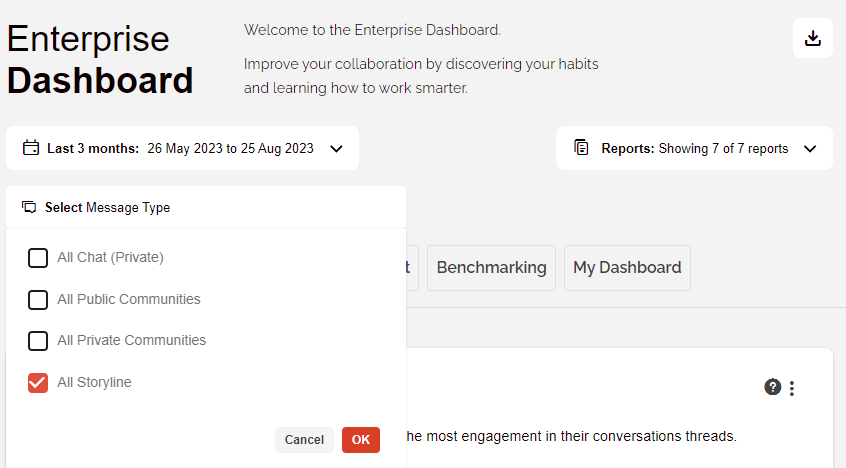846x468 pixels.
Task: Click the message type chat icon
Action: click(x=29, y=207)
